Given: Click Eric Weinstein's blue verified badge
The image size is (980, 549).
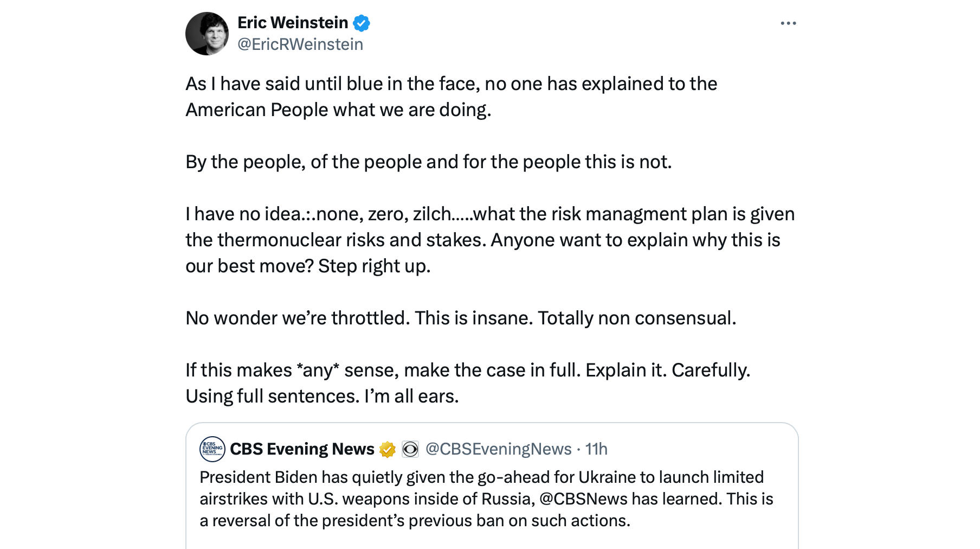Looking at the screenshot, I should 362,23.
